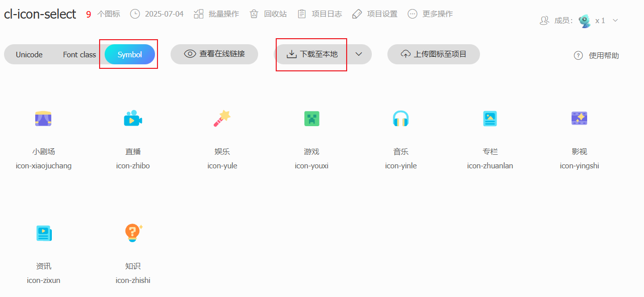Switch to the Unicode tab

(29, 54)
